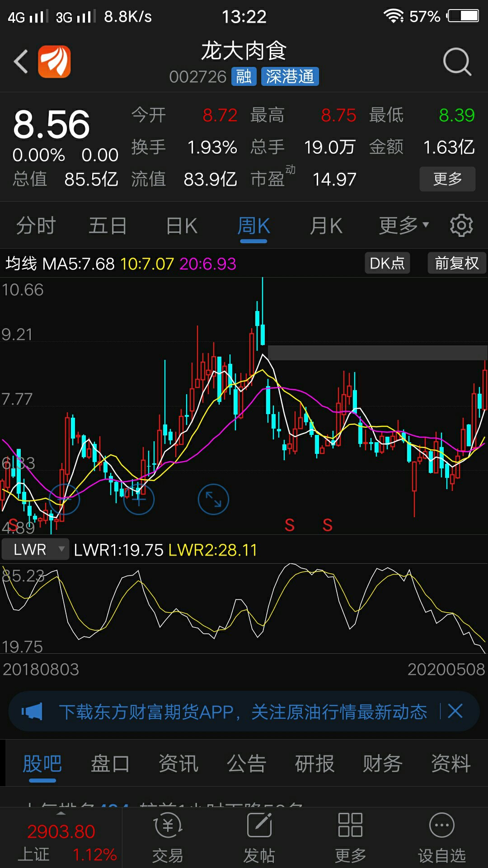Viewport: 488px width, 868px height.
Task: Tap the plus circle zoom icon
Action: (x=139, y=500)
